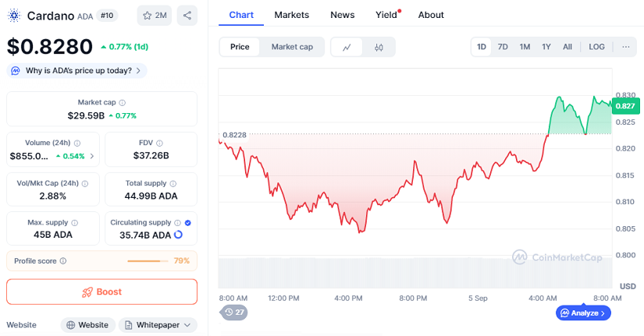Click the 79% profile score value

tap(182, 261)
